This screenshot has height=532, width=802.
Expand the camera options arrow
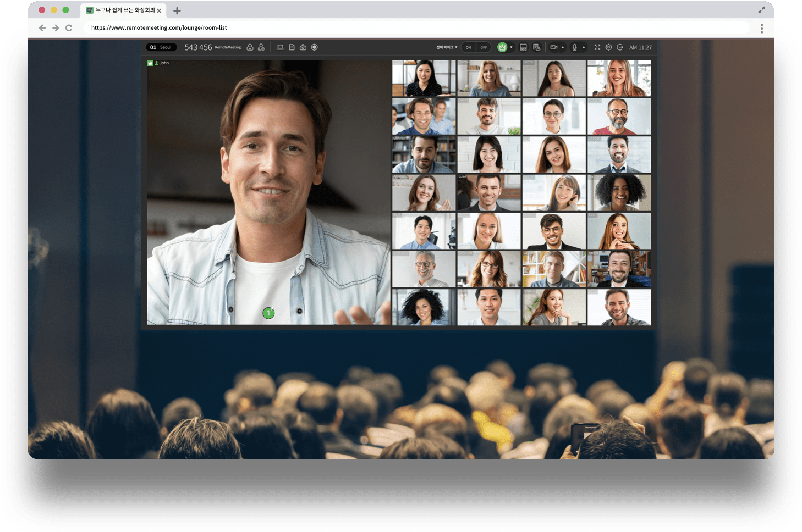click(563, 47)
